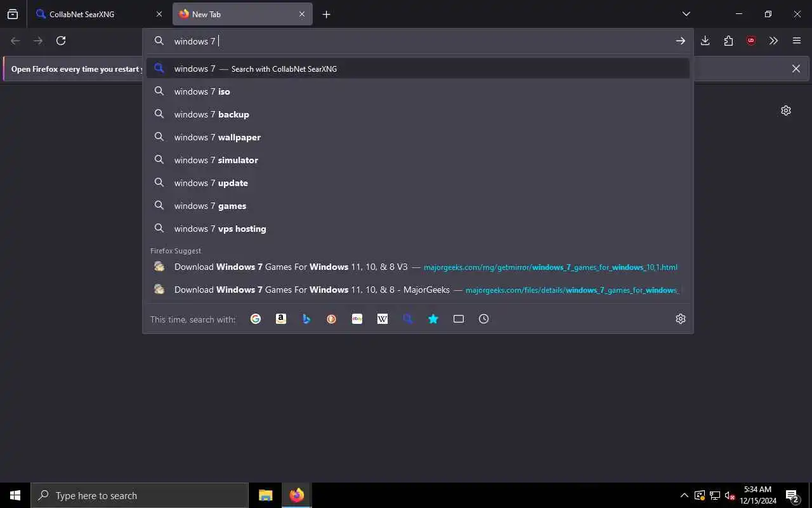
Task: Choose suggestion 'windows 7 backup'
Action: [x=418, y=114]
